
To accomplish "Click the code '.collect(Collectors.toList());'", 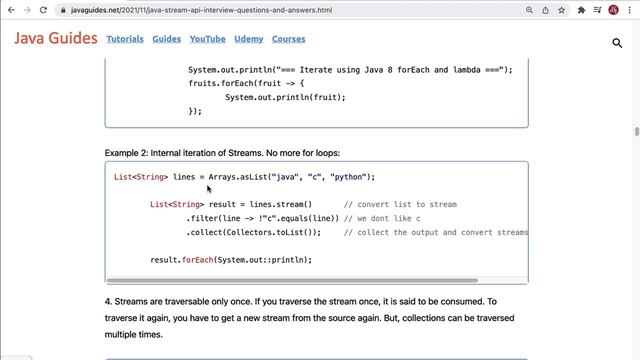I will [x=253, y=232].
